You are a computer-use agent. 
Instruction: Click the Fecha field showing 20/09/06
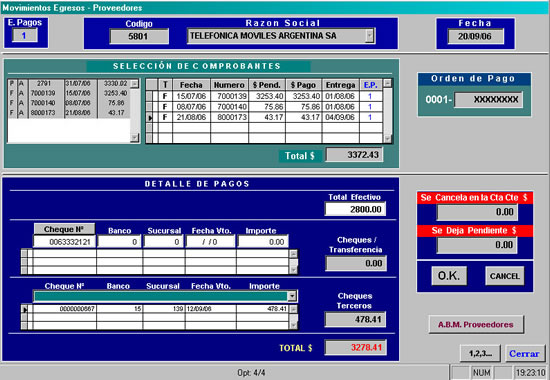point(475,36)
